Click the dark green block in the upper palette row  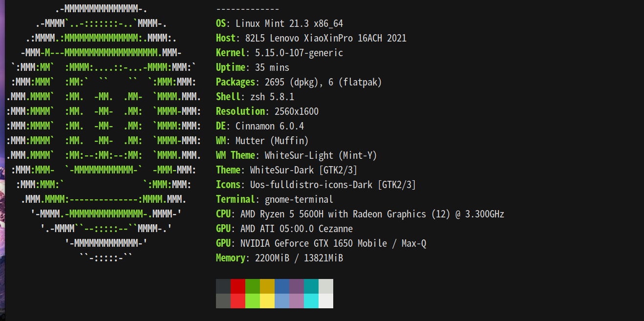point(253,286)
